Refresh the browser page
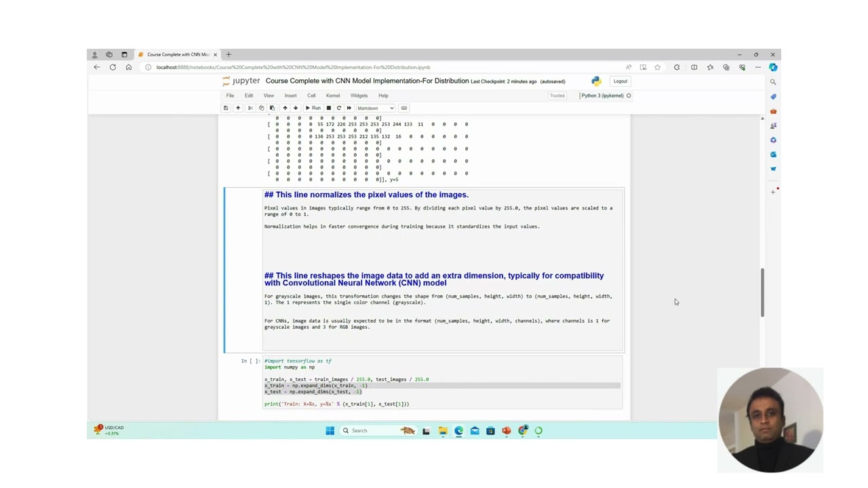Viewport: 868px width, 488px height. (113, 67)
